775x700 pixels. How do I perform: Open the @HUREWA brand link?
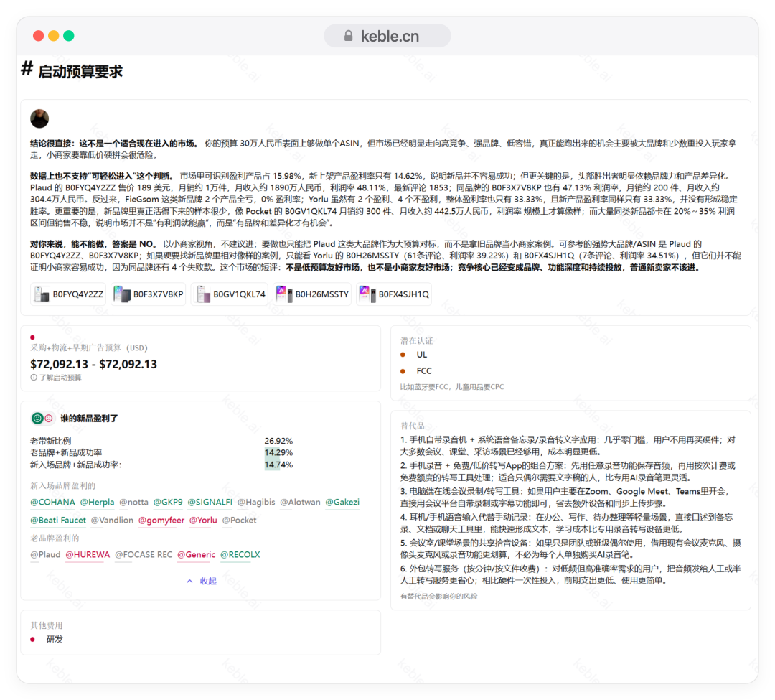pyautogui.click(x=88, y=555)
